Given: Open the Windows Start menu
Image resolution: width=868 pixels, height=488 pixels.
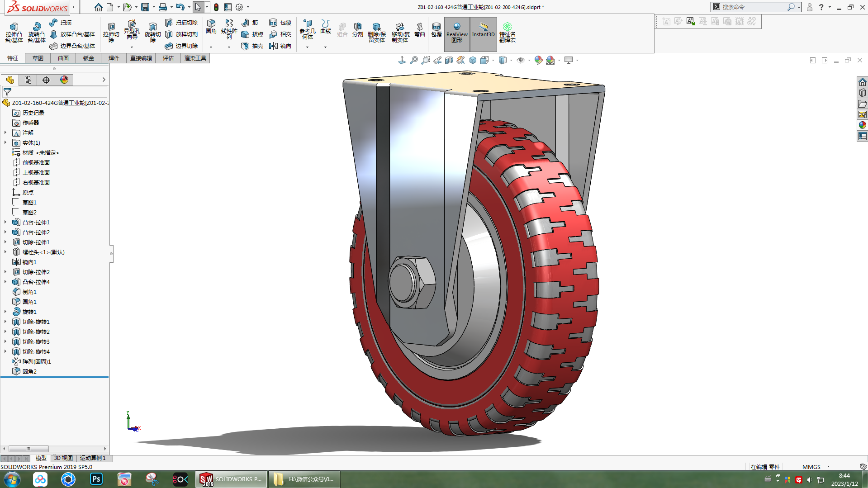Looking at the screenshot, I should [12, 479].
